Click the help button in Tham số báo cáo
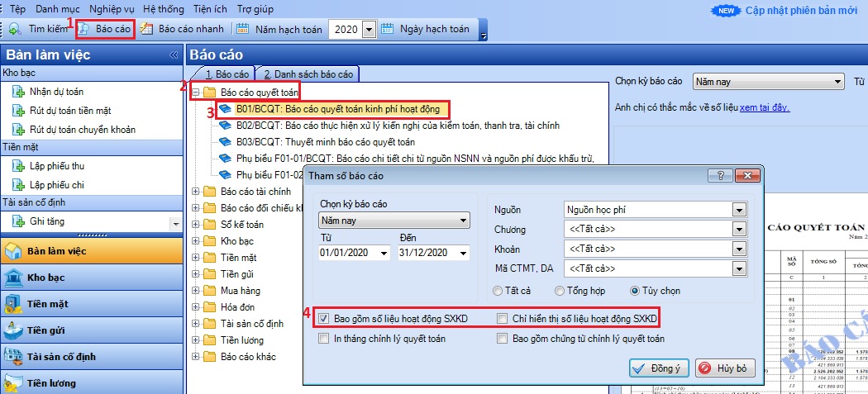This screenshot has width=868, height=394. point(721,175)
